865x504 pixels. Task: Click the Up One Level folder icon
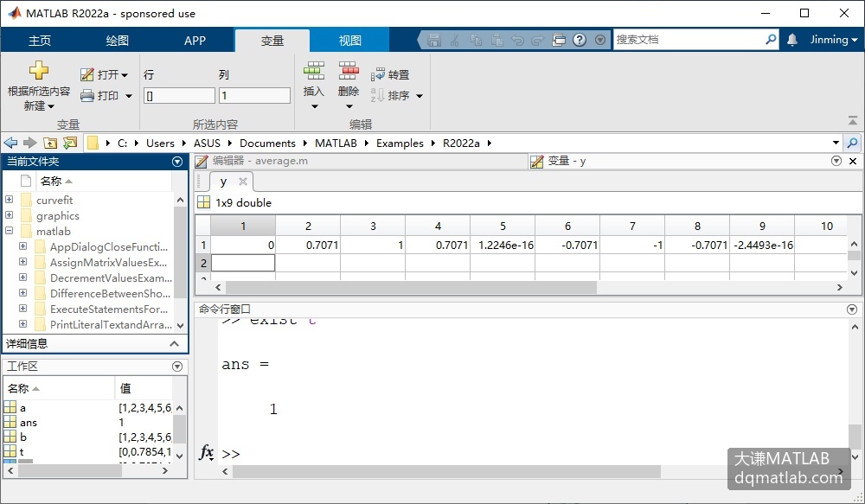pos(50,143)
